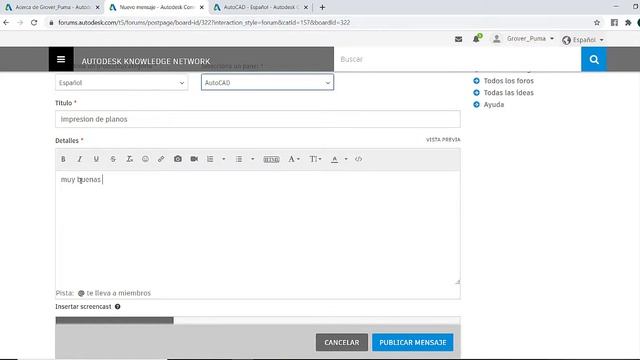Screen dimensions: 640x360
Task: Select the Nuevo mensaje tab
Action: 156,7
